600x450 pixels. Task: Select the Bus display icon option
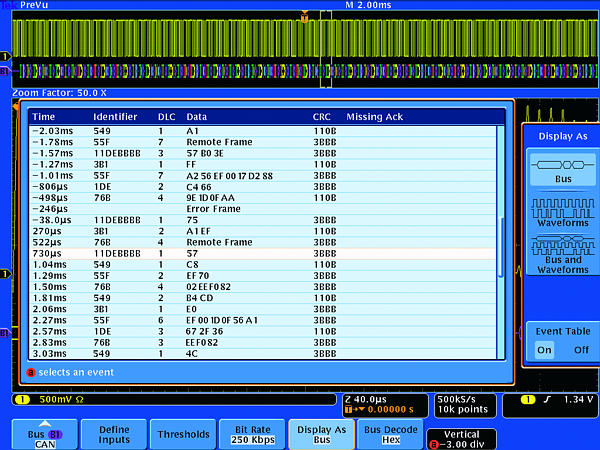(560, 166)
